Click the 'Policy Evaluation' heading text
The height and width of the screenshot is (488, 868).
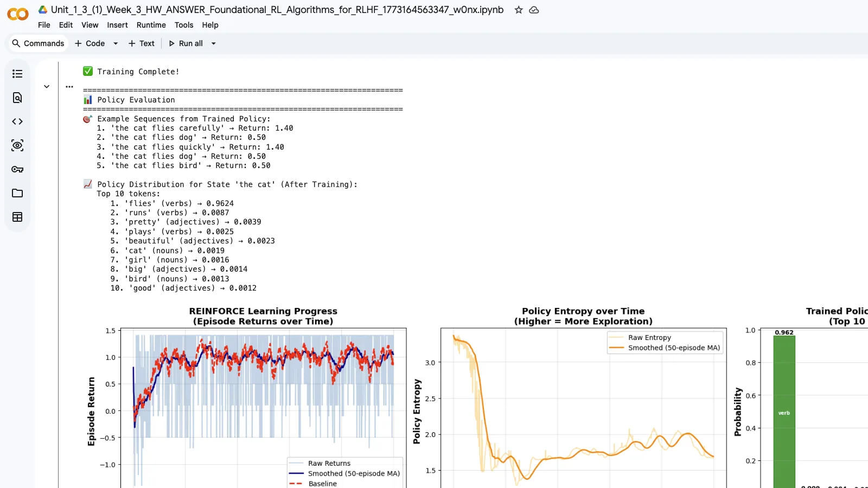(x=136, y=100)
